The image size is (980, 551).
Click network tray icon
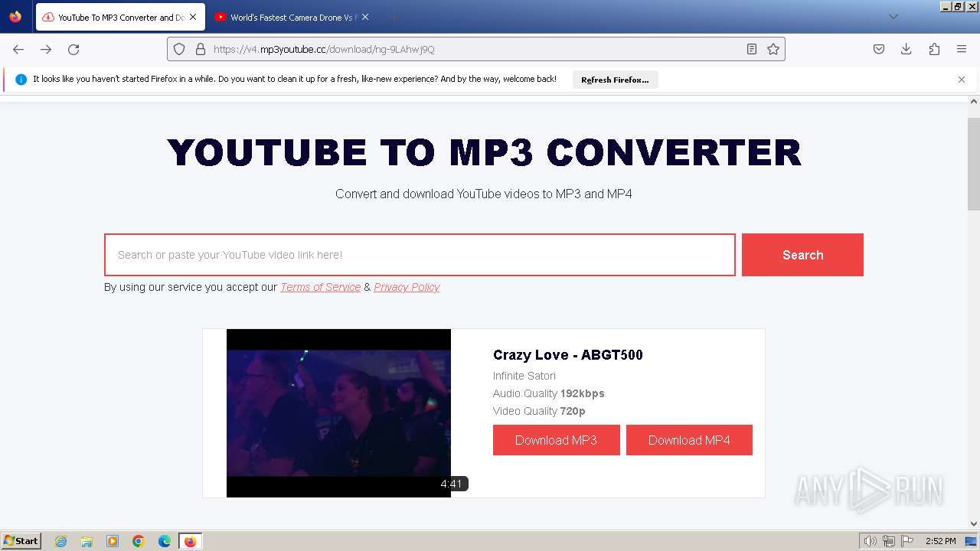[889, 541]
